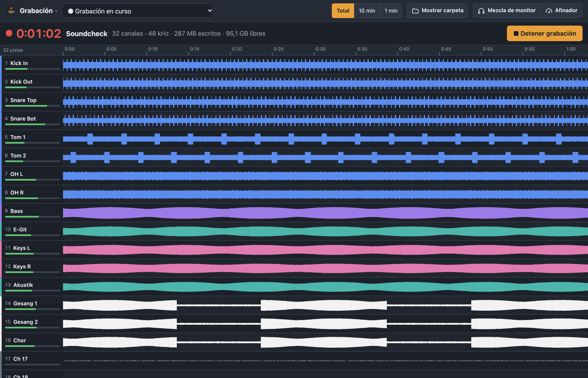
Task: Switch to the 1 min view
Action: point(391,11)
